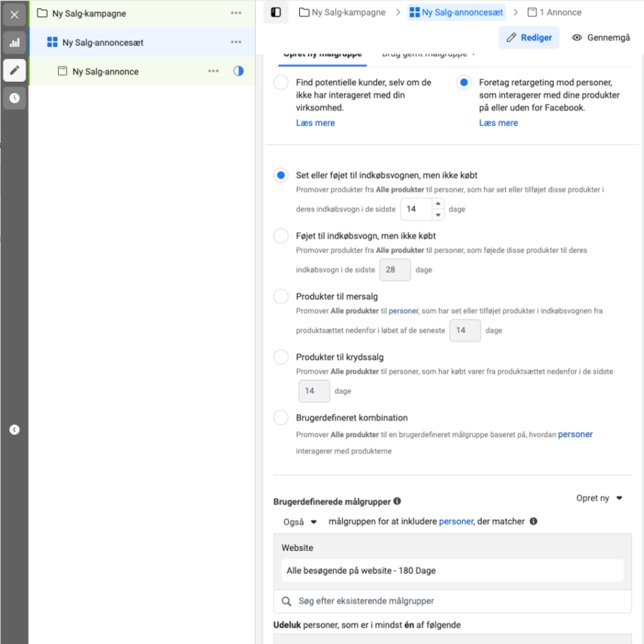Viewport: 644px width, 644px height.
Task: Open the clock history icon
Action: [x=14, y=98]
